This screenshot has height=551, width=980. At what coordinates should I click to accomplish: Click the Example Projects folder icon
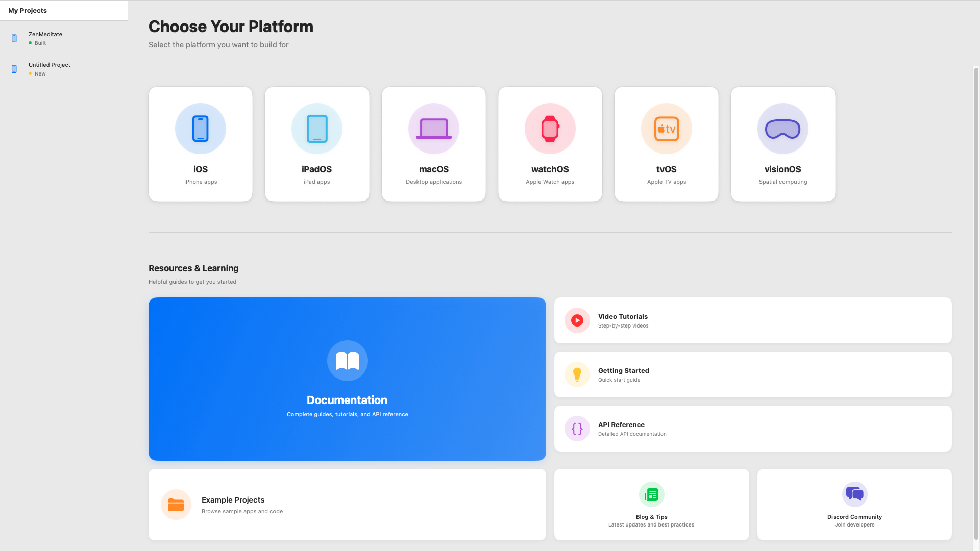coord(176,505)
